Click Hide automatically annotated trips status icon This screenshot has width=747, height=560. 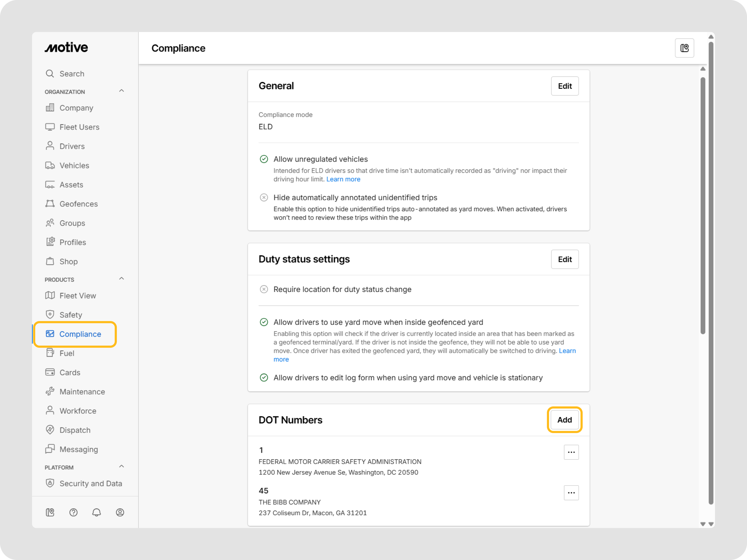pos(264,198)
